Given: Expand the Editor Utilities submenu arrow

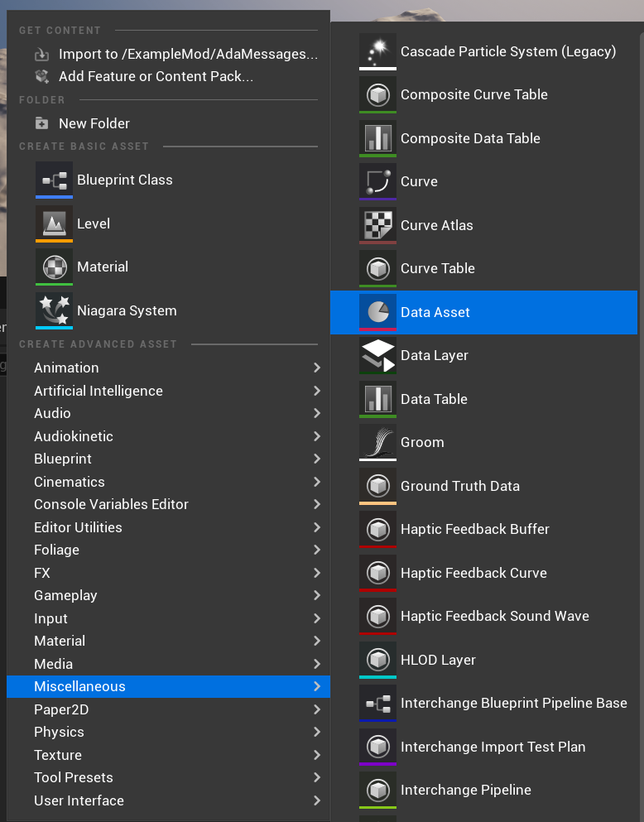Looking at the screenshot, I should coord(316,528).
